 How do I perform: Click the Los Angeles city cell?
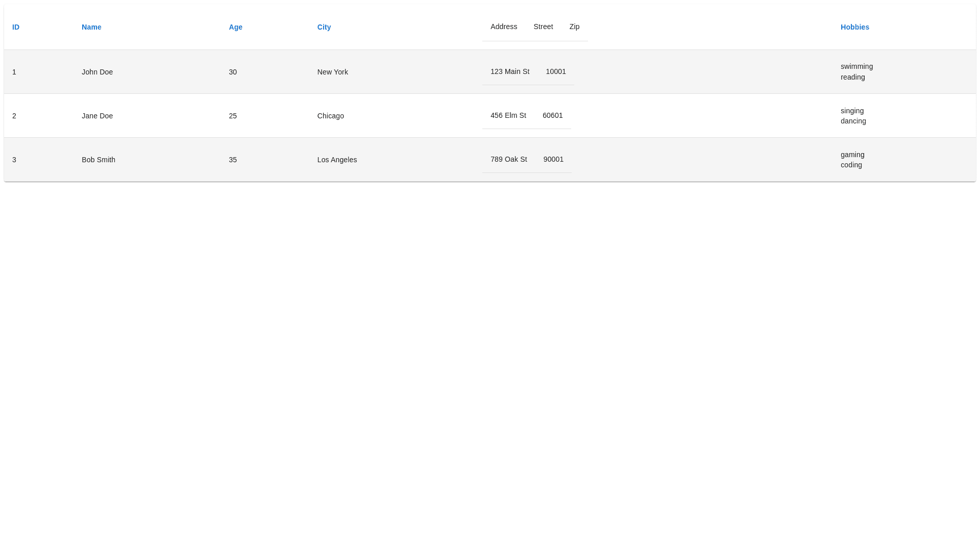click(x=337, y=160)
